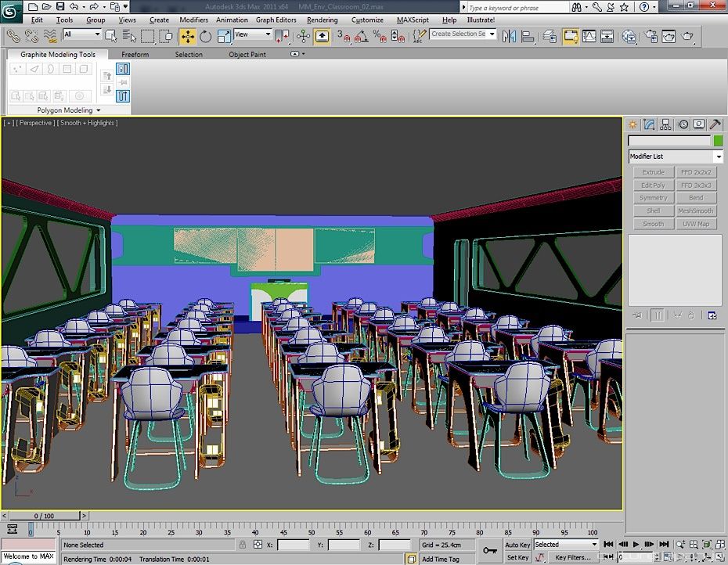Toggle the selection lock icon
This screenshot has height=565, width=728.
pos(243,545)
